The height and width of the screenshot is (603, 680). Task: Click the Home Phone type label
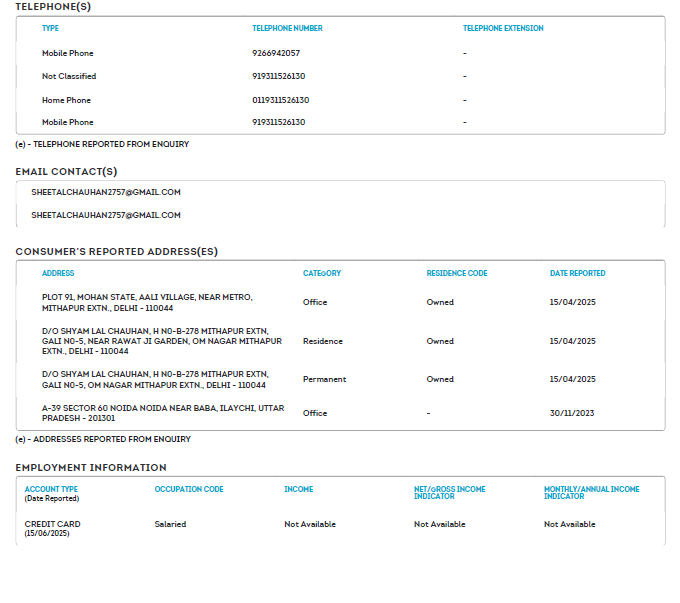(x=66, y=100)
